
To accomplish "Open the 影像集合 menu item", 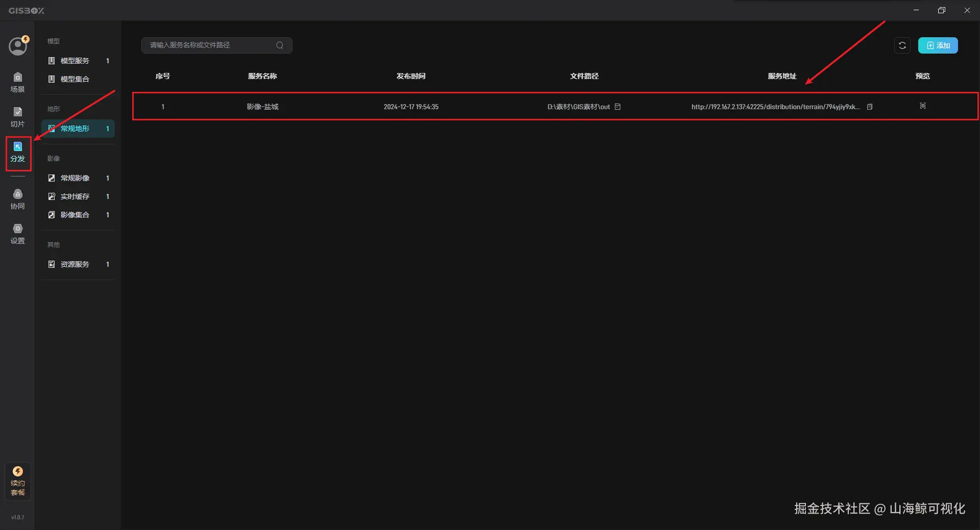I will click(78, 215).
